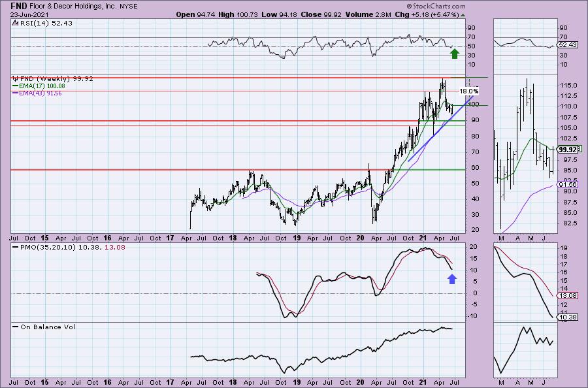Click the green up-triangle next to Chg value

(463, 16)
